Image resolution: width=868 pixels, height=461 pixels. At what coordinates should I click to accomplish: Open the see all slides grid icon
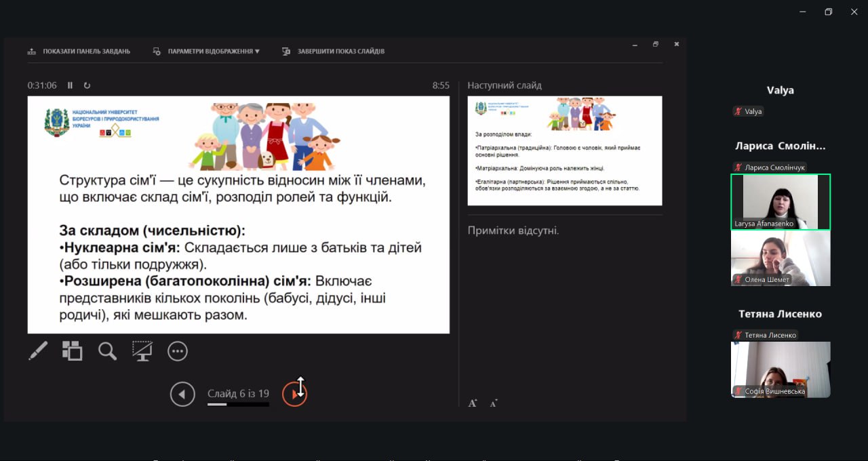(x=72, y=350)
